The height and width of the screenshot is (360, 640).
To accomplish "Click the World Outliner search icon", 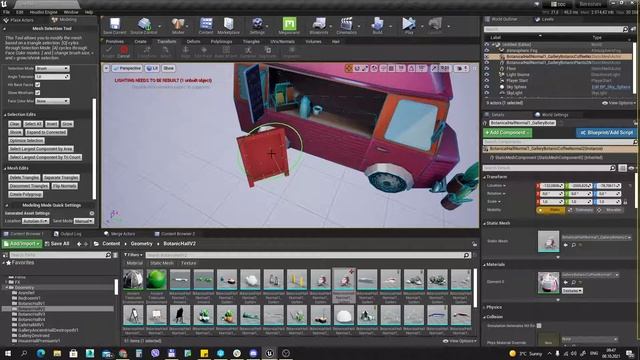I will pyautogui.click(x=625, y=29).
